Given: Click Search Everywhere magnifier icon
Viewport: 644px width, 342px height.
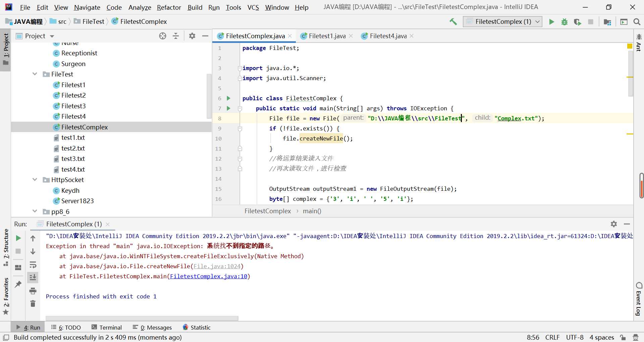Looking at the screenshot, I should pyautogui.click(x=637, y=22).
